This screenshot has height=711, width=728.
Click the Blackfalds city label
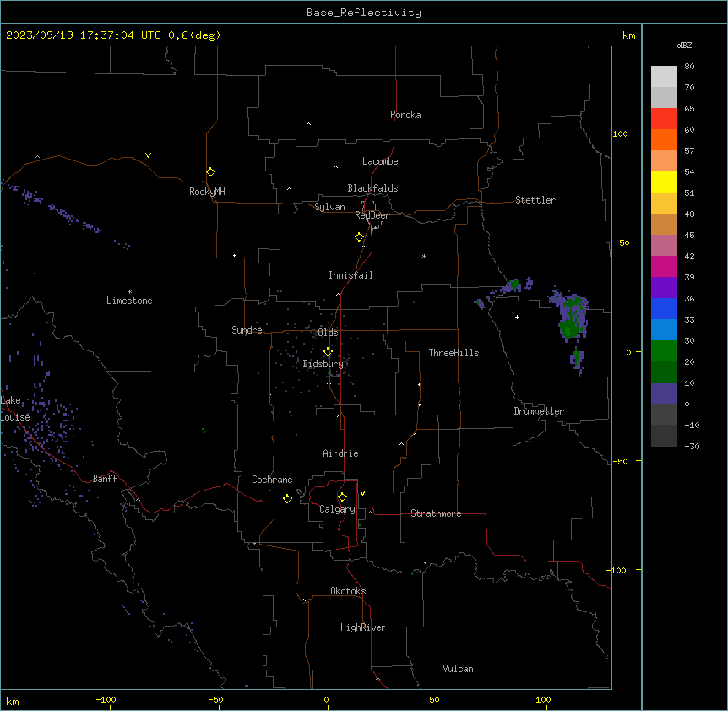coord(372,188)
